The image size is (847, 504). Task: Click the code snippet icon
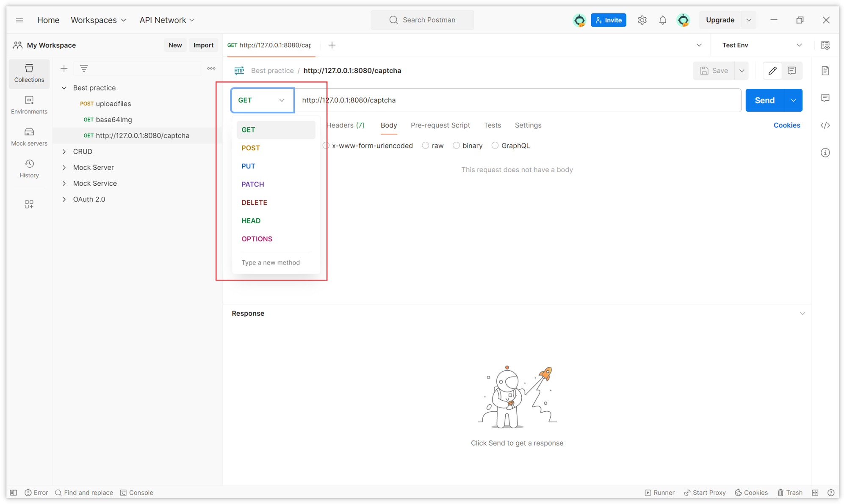click(825, 125)
